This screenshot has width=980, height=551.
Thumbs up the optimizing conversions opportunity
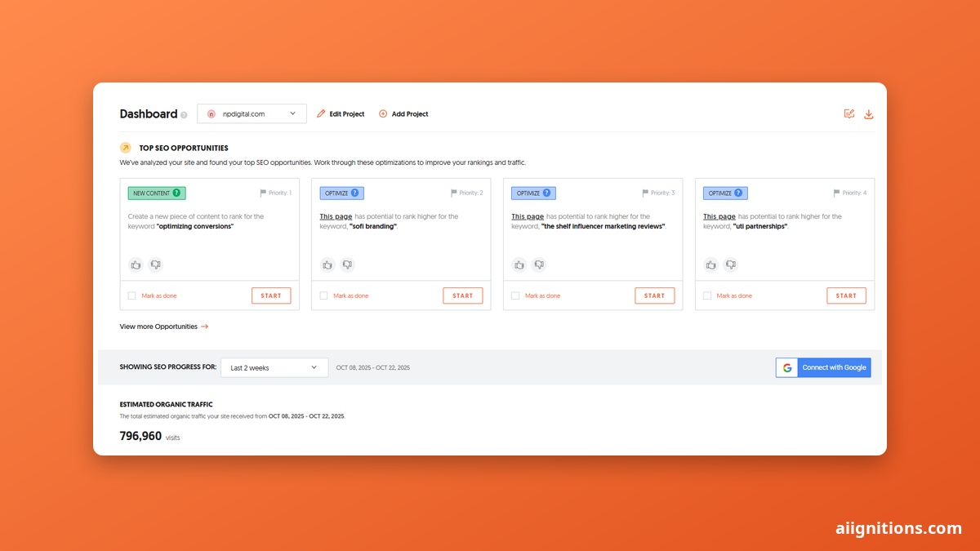coord(136,264)
